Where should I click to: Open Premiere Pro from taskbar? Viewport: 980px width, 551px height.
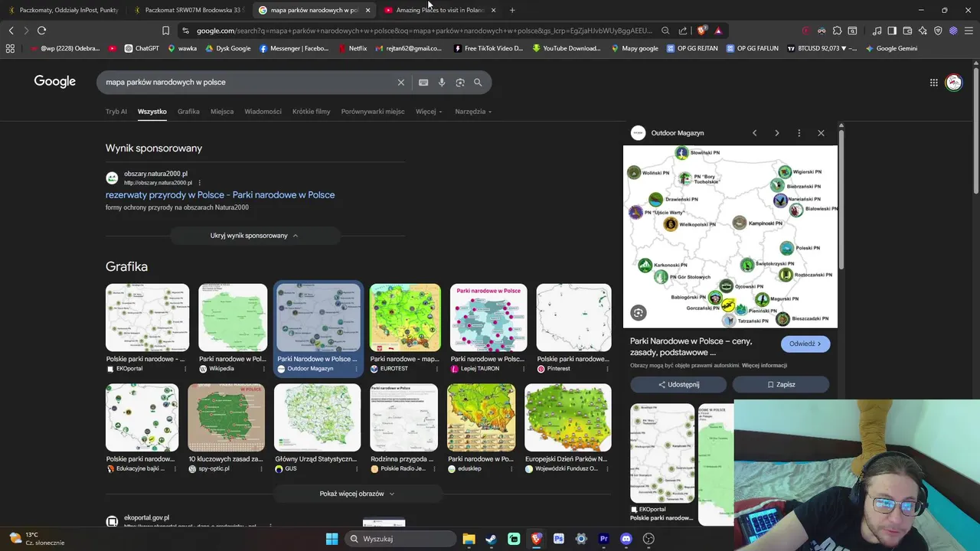603,539
